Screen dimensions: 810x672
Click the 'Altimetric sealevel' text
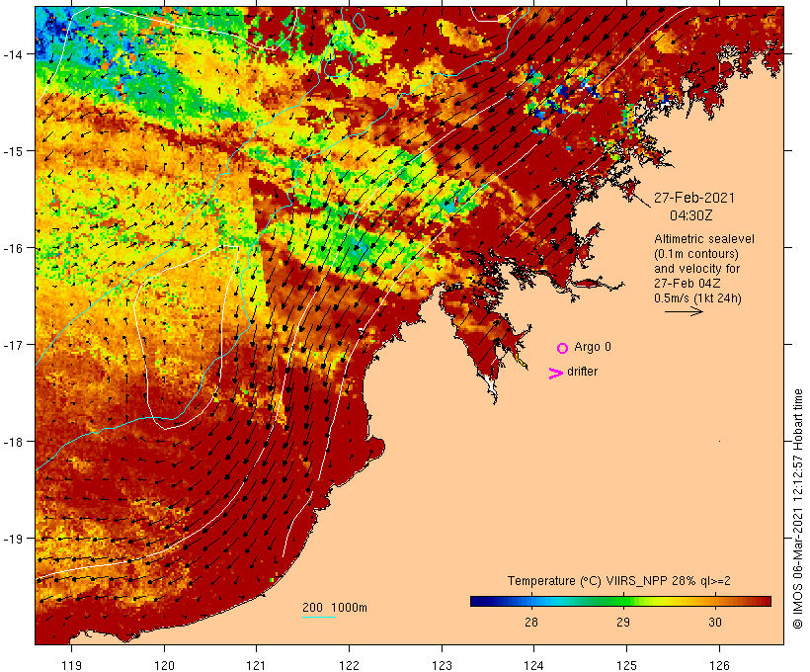703,239
